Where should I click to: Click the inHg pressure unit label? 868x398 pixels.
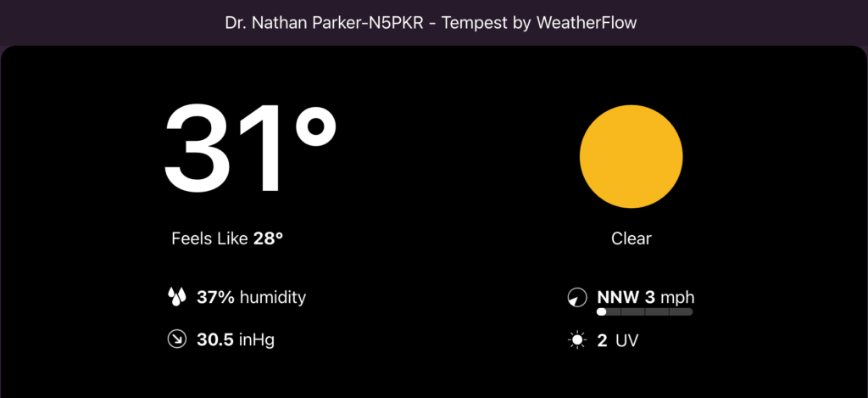click(x=256, y=340)
